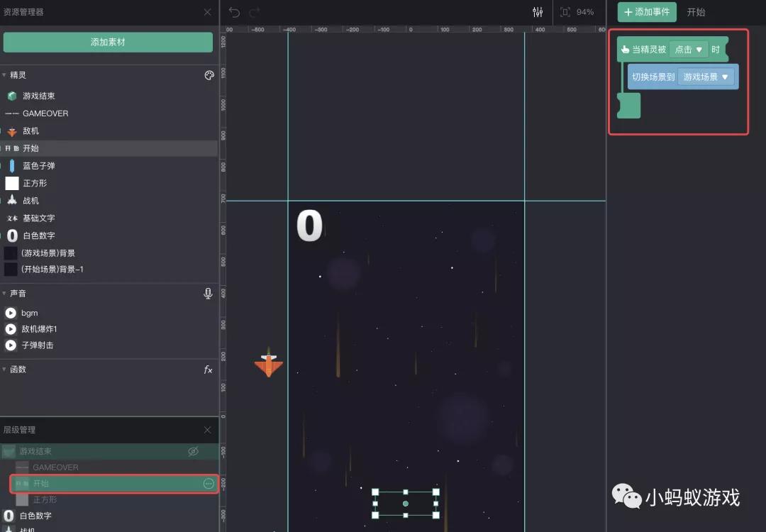Open options menu for 开始 layer

pos(209,484)
